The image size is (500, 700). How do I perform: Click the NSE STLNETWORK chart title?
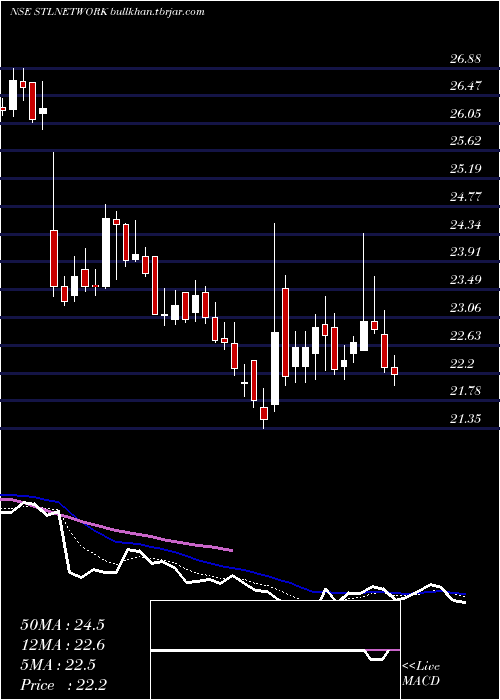[x=107, y=12]
